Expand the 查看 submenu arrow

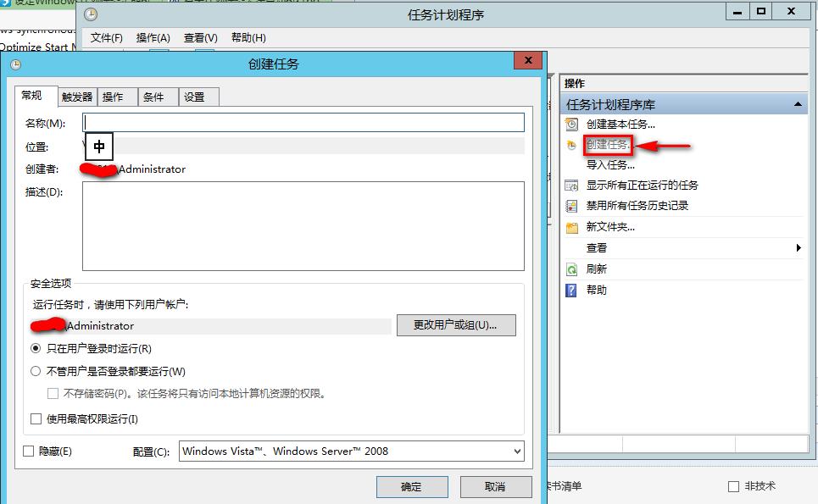tap(799, 247)
